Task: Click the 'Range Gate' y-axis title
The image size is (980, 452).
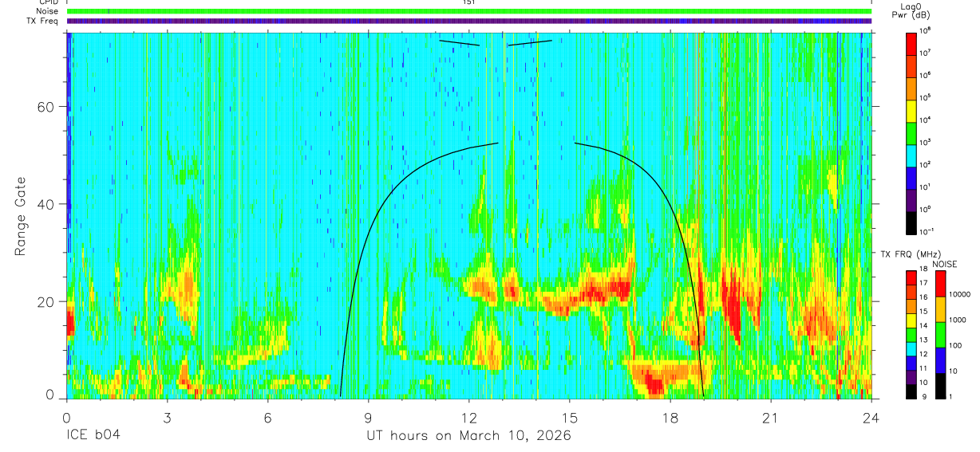Action: point(22,215)
